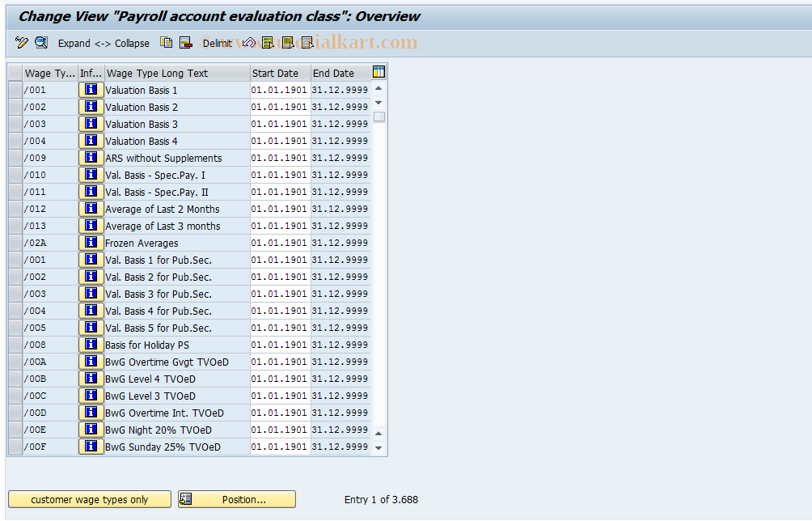Click info icon for BwG Night 20% TVOeD
812x521 pixels.
pyautogui.click(x=91, y=430)
